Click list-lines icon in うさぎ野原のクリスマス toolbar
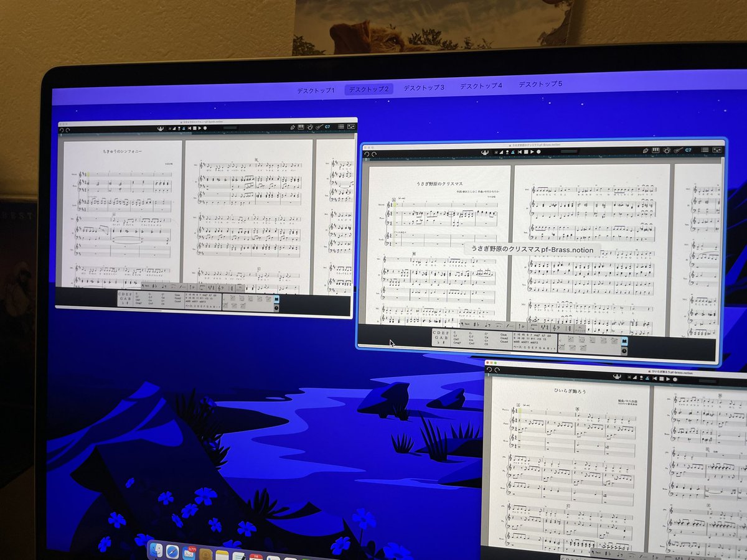This screenshot has height=560, width=747. 705,150
